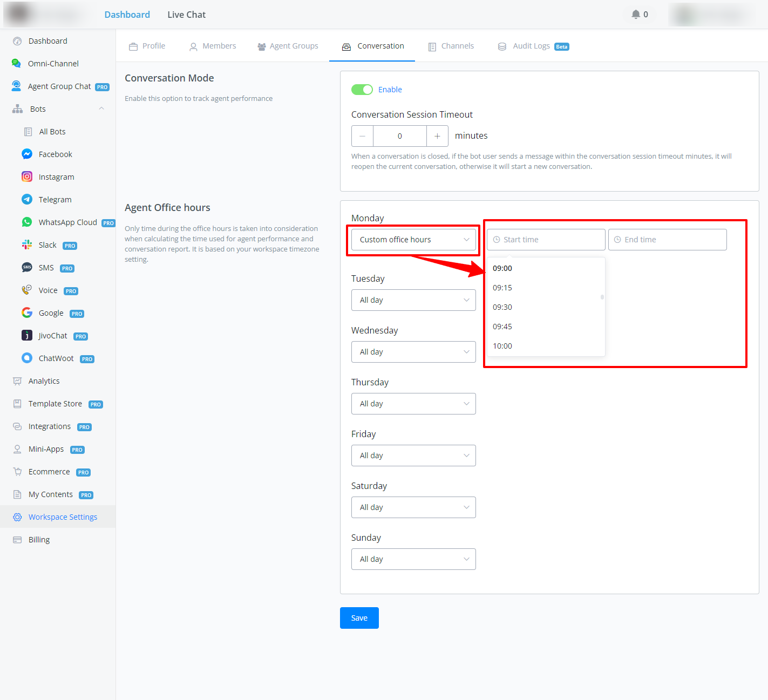Click the JivoChat icon

27,336
